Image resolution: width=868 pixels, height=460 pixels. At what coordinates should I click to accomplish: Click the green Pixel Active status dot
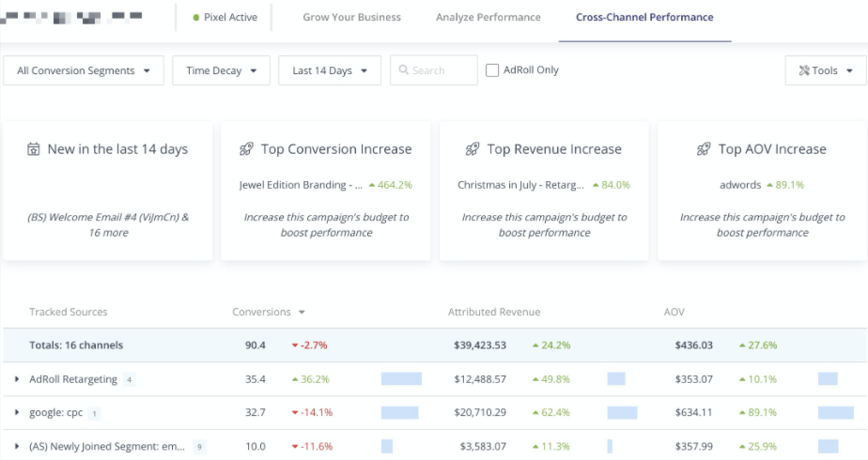(195, 18)
